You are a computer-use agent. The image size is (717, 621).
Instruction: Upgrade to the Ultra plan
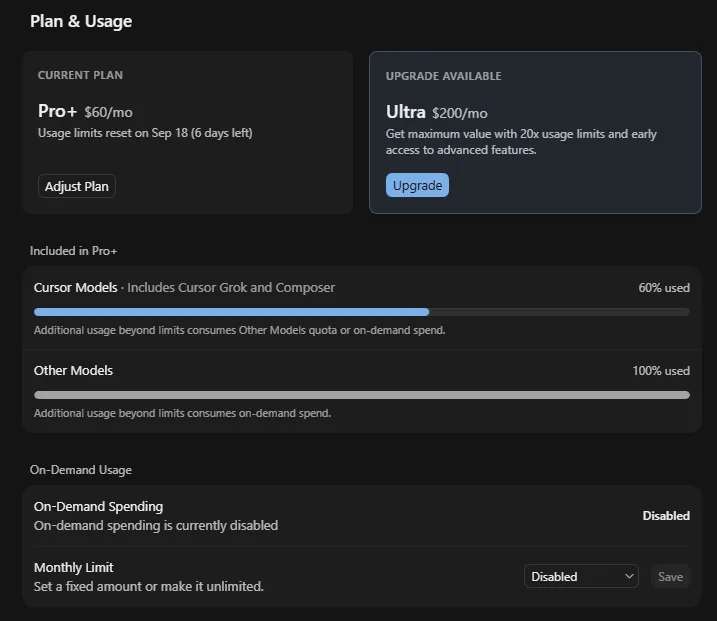[x=417, y=185]
